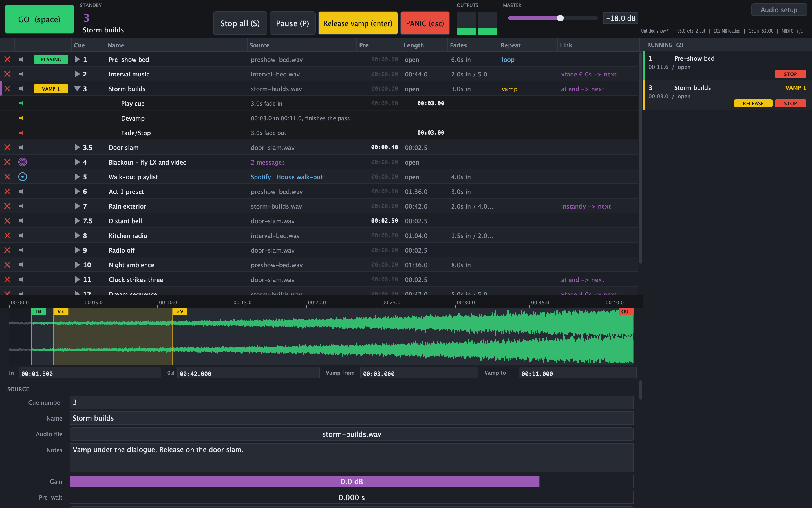Click red X on Blackout cue row

[x=7, y=162]
